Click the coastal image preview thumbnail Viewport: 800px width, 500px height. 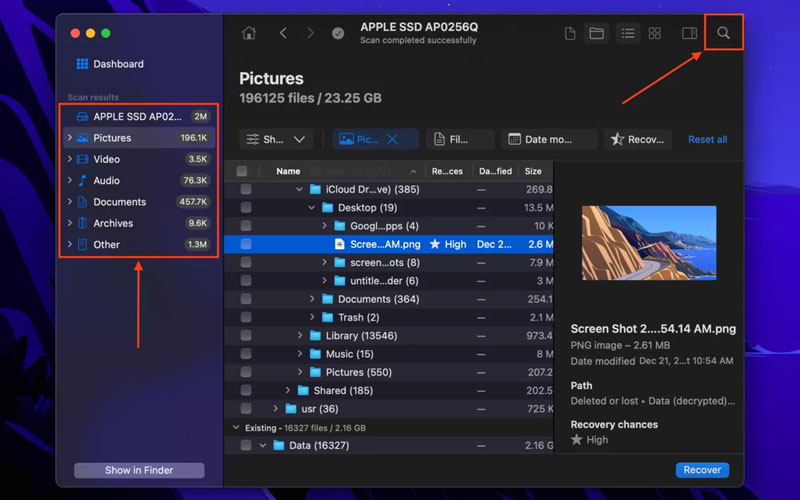click(649, 242)
